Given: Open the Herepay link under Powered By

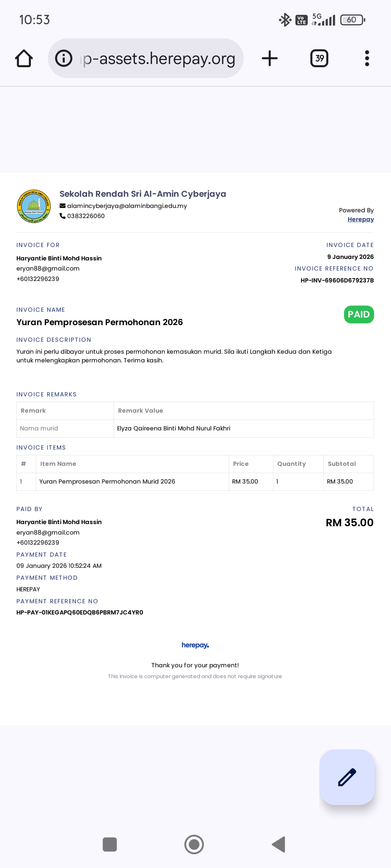Looking at the screenshot, I should point(361,219).
